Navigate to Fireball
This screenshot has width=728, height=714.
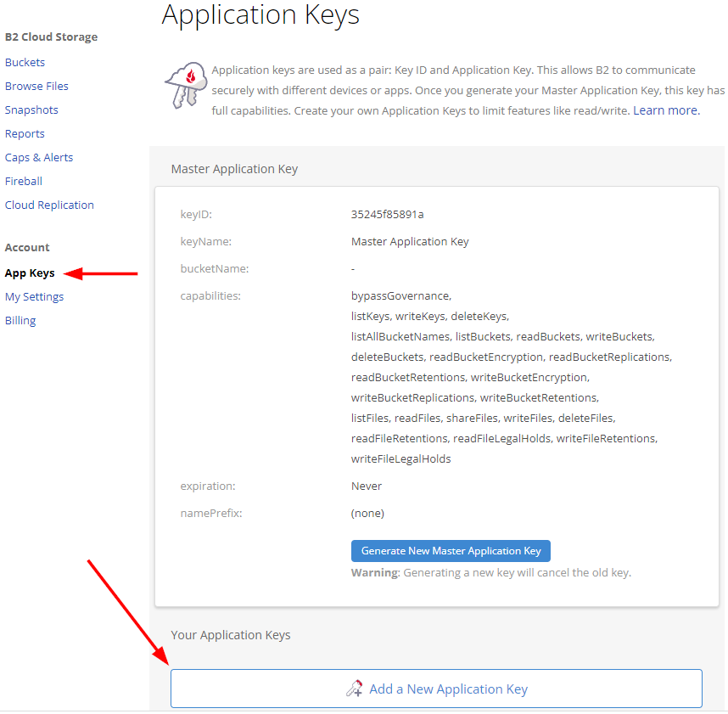coord(24,181)
